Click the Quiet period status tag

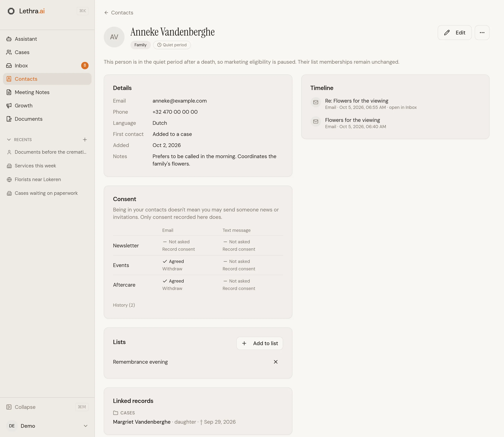172,45
